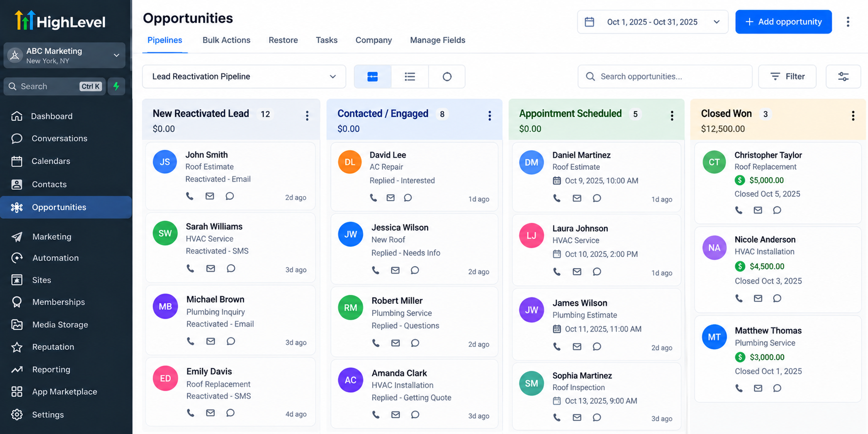
Task: Click the sidebar Search box
Action: (55, 86)
